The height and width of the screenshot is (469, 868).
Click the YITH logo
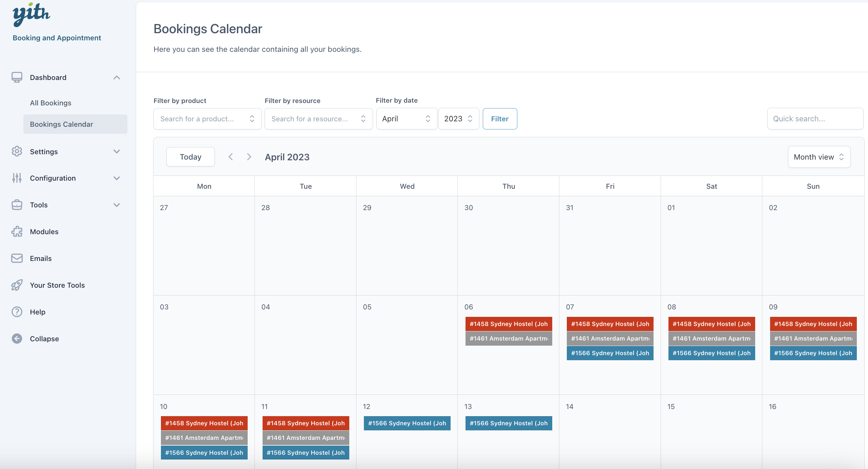31,14
